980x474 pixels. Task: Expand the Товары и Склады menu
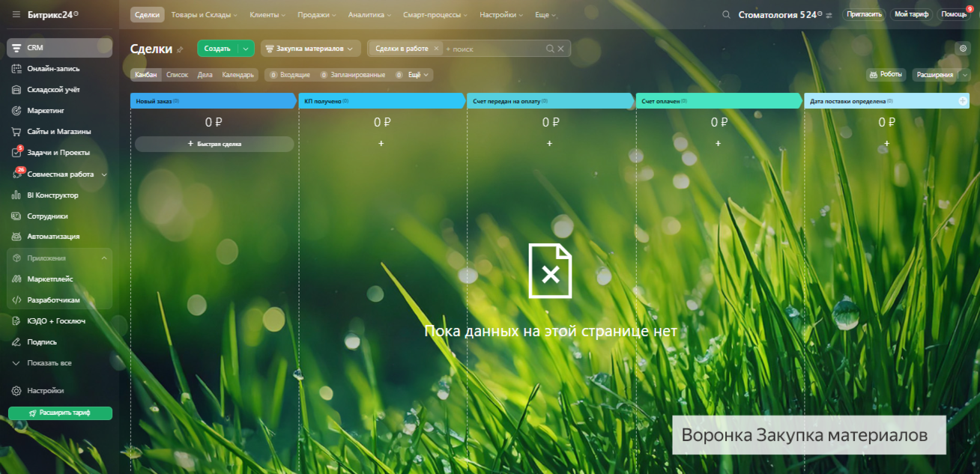[x=204, y=15]
